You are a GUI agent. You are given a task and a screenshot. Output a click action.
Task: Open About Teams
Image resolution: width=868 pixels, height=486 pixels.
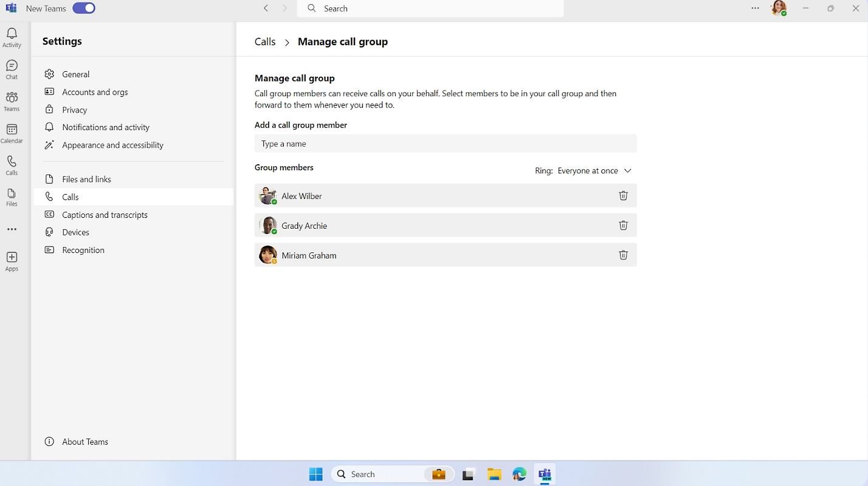(77, 442)
